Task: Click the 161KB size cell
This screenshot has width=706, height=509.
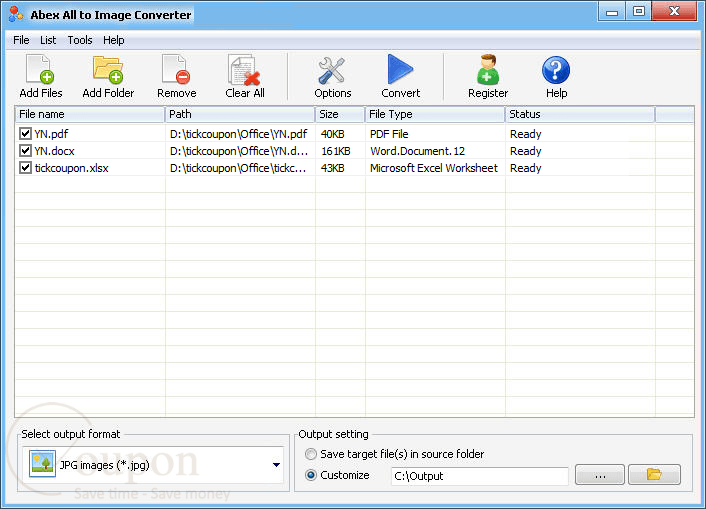Action: [x=336, y=151]
